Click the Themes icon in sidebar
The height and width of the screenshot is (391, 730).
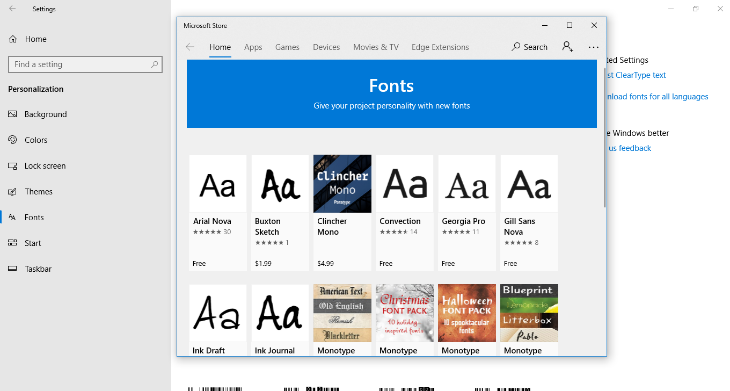[13, 191]
